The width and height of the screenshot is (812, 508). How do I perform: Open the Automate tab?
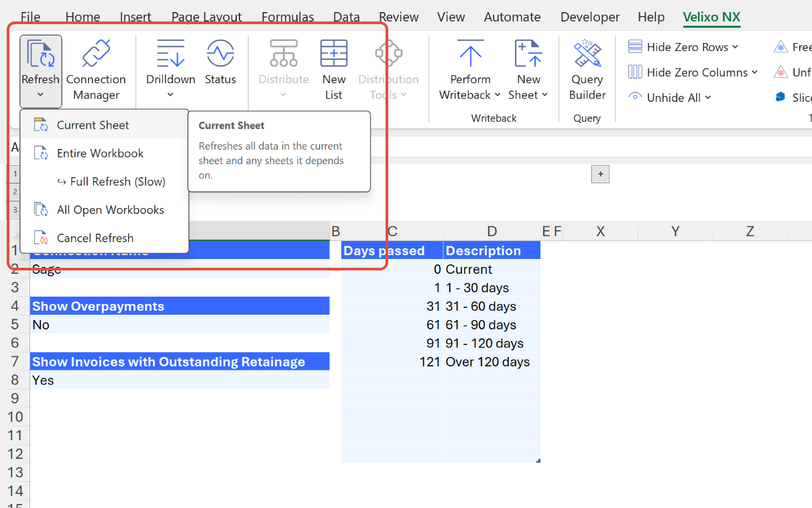point(512,17)
